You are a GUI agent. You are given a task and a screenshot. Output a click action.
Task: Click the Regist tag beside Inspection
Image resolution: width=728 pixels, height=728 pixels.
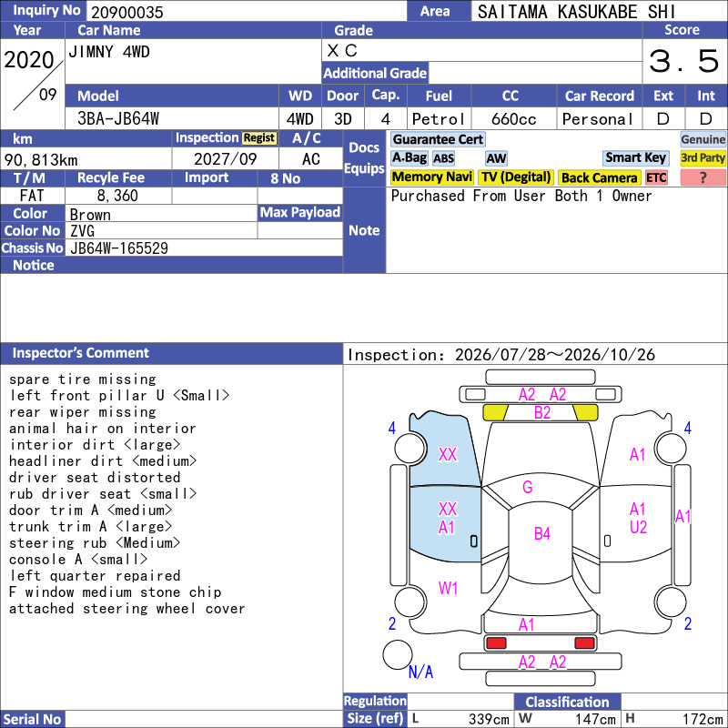click(259, 138)
